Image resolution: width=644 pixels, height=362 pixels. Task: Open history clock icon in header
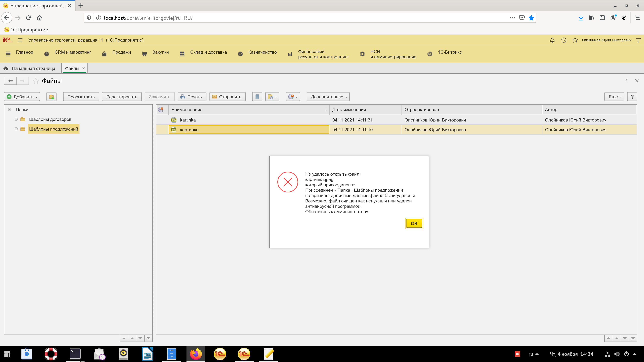click(x=563, y=40)
